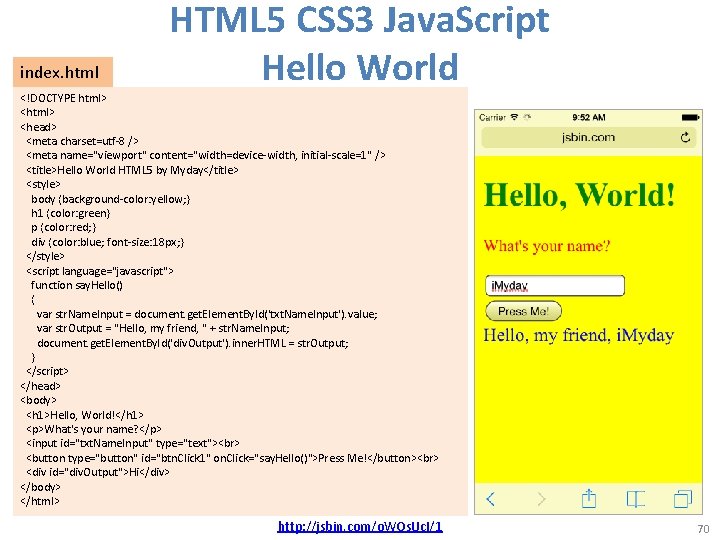The image size is (720, 540).
Task: Click the '<button type="button"' code line
Action: click(232, 458)
